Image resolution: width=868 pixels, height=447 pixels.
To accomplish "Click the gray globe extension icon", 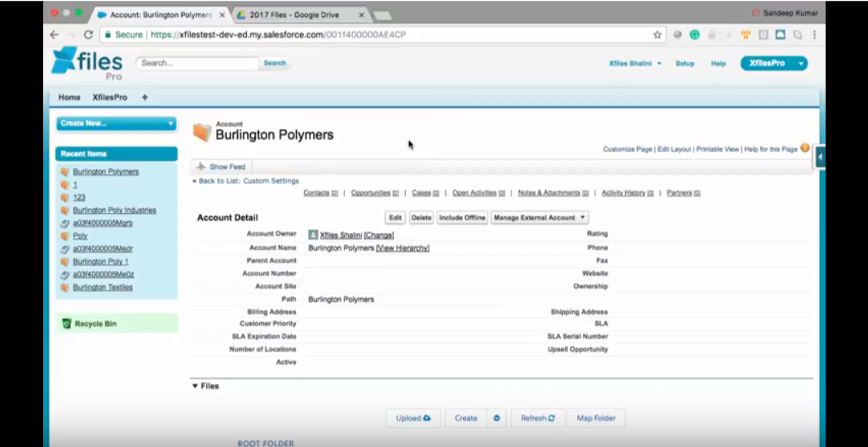I will click(677, 35).
